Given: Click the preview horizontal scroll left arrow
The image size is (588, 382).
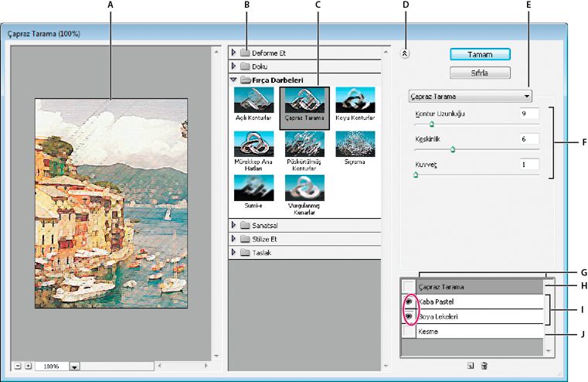Looking at the screenshot, I should coord(159,365).
